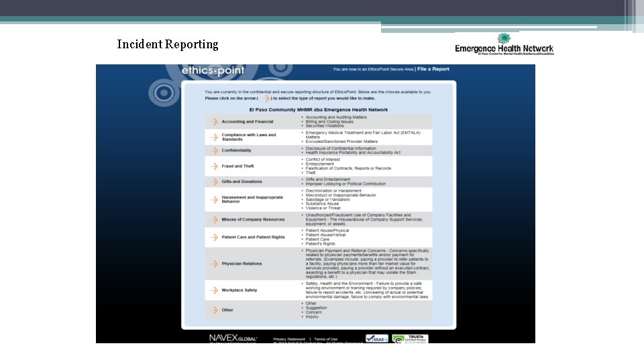Click the Patient Abuse/Verbal list item
Screen dimensions: 644x362
(x=325, y=235)
